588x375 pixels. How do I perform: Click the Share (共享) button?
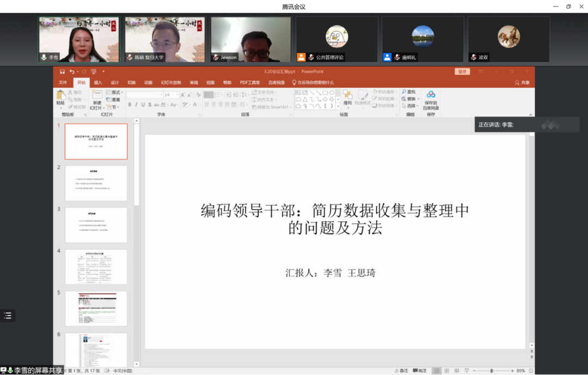pyautogui.click(x=522, y=83)
